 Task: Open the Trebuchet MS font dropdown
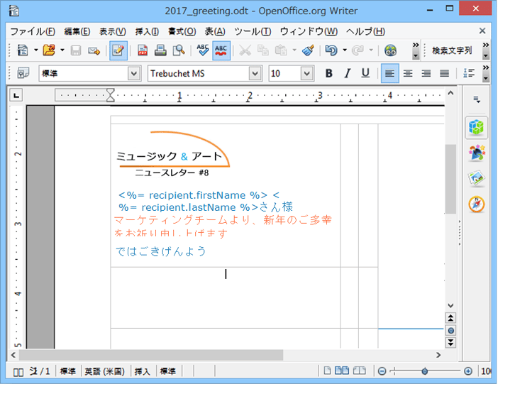(255, 73)
